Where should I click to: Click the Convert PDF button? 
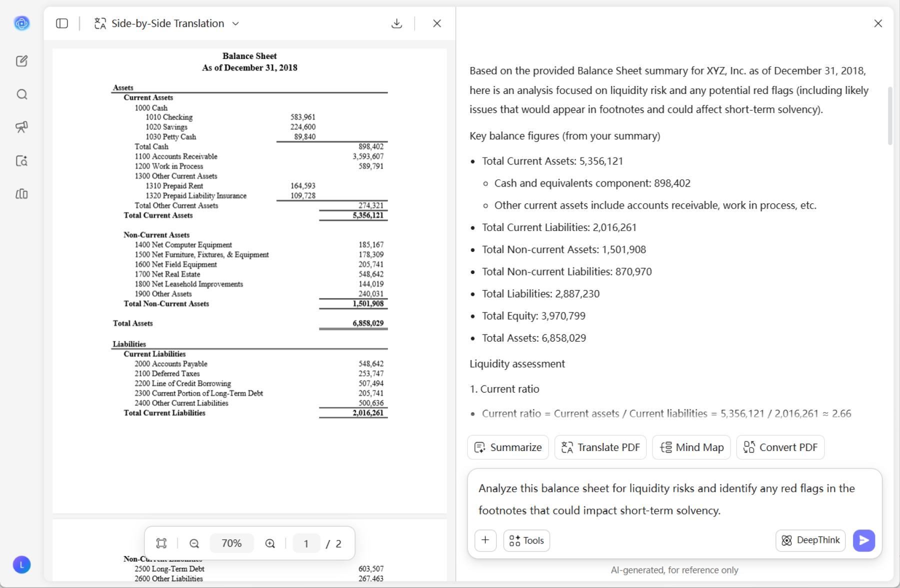(x=780, y=447)
